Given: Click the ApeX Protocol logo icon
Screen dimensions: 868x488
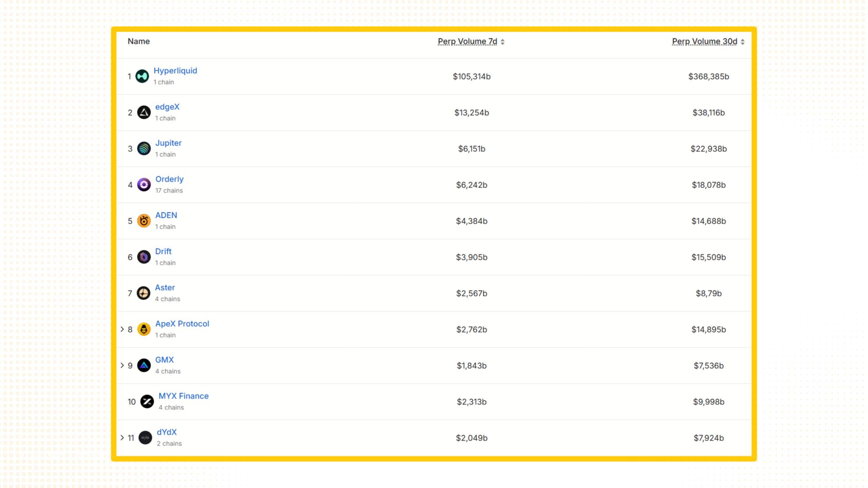Looking at the screenshot, I should click(x=144, y=329).
